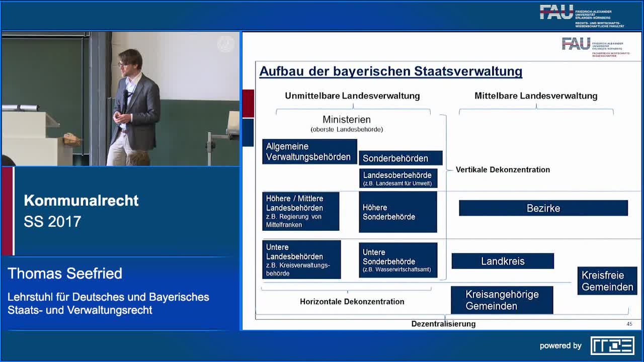The height and width of the screenshot is (362, 644).
Task: Click the RRZE logo at bottom right
Action: (x=612, y=345)
